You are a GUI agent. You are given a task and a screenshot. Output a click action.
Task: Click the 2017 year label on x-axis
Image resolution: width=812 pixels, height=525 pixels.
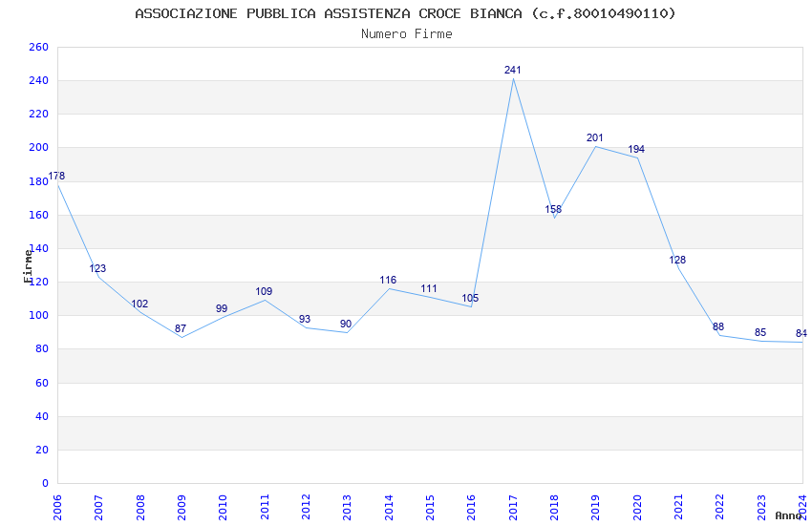pyautogui.click(x=513, y=506)
